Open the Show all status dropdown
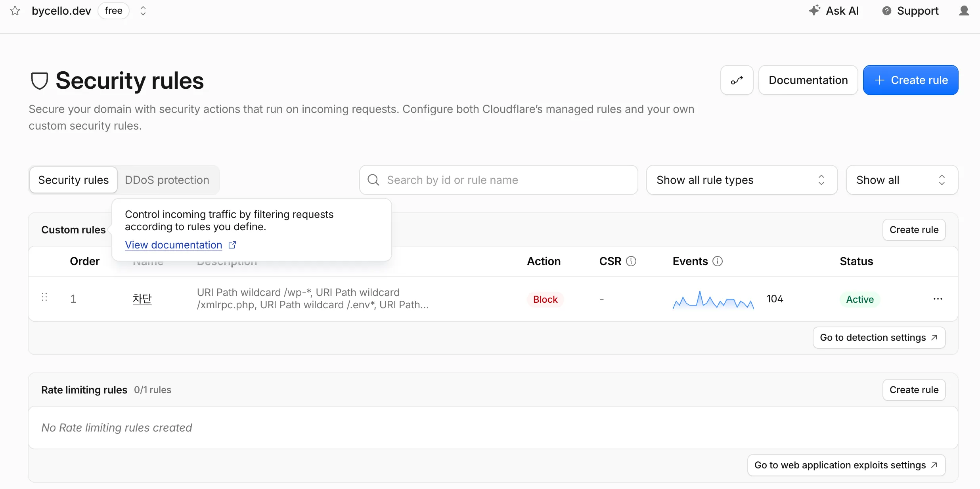This screenshot has height=489, width=980. click(x=902, y=180)
